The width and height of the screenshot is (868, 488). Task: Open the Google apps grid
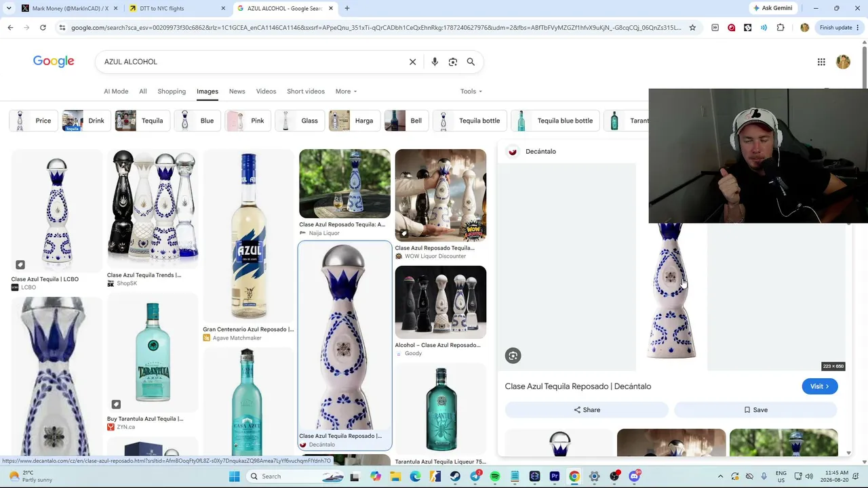821,62
